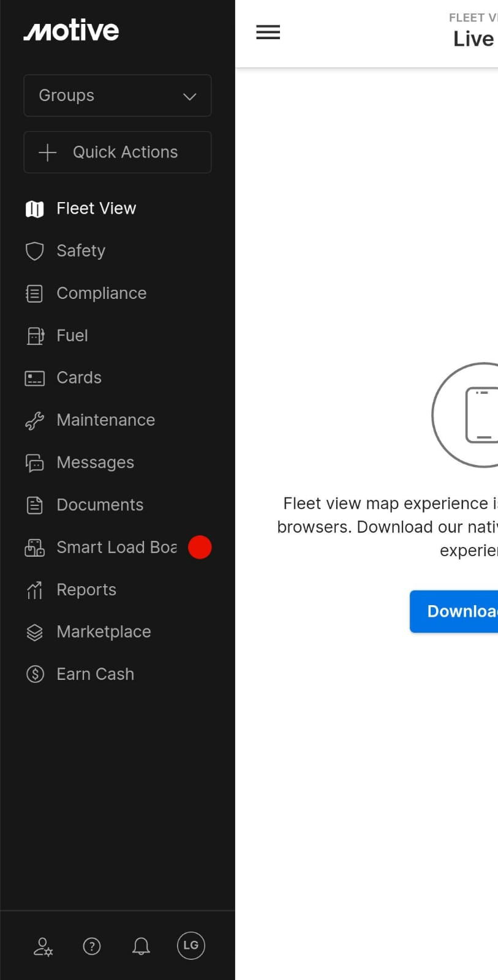Click the Earn Cash dollar icon
The image size is (498, 980).
click(35, 674)
